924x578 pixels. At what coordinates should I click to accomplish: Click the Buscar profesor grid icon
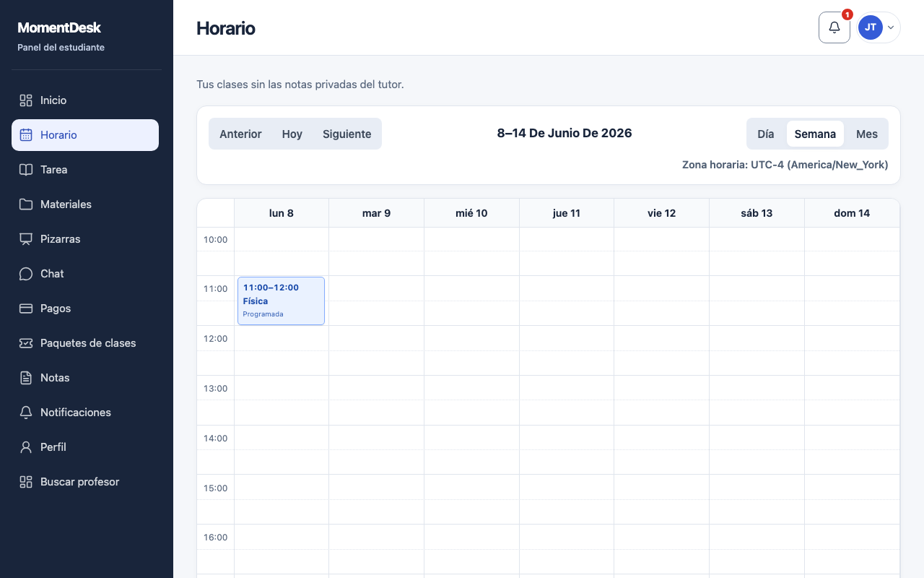26,482
